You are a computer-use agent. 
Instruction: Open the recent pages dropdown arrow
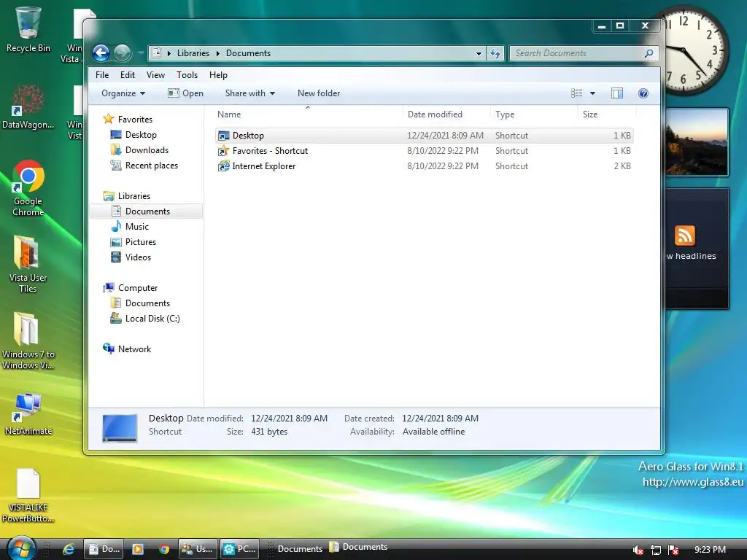(141, 53)
